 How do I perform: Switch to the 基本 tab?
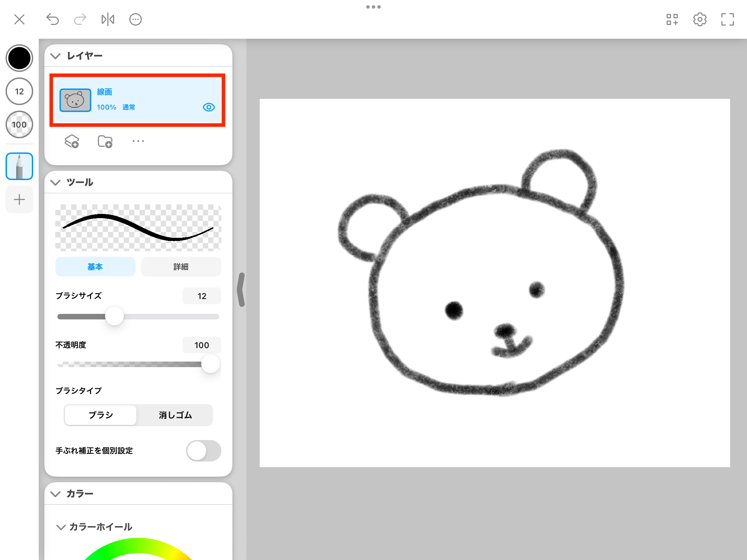[95, 267]
